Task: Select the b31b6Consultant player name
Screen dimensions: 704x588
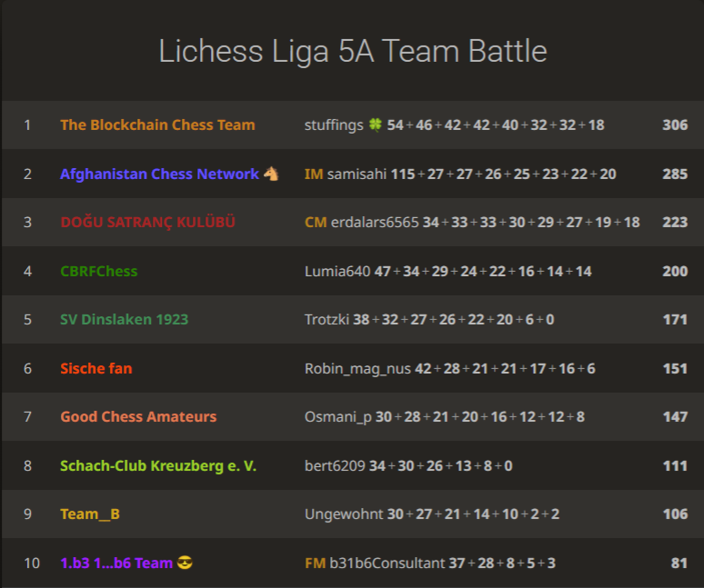Action: click(387, 563)
